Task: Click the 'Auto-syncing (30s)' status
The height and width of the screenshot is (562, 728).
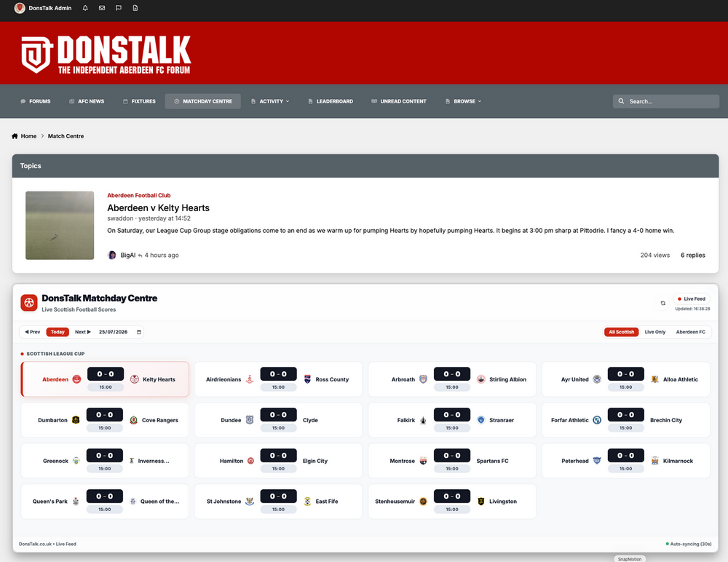Action: click(689, 544)
